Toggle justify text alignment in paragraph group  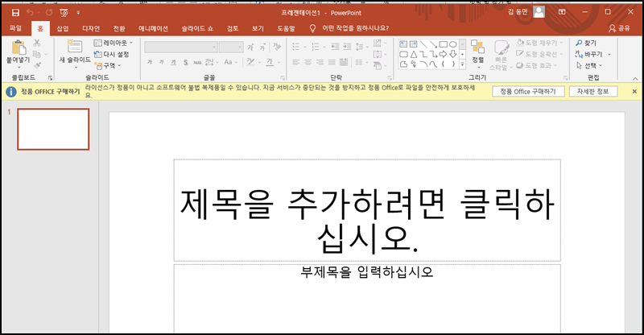tap(332, 63)
